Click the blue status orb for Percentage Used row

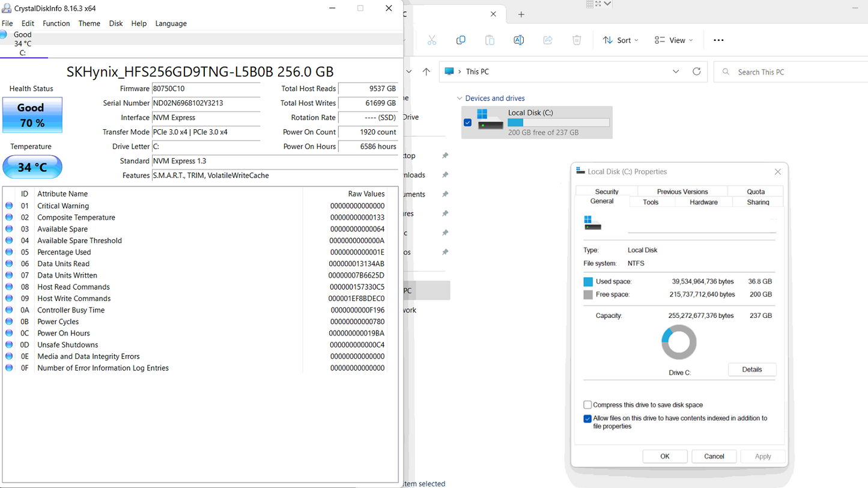tap(9, 252)
